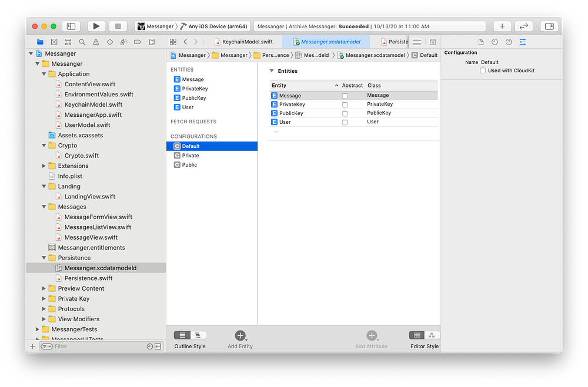
Task: Open the Test navigator diamond icon
Action: click(x=110, y=42)
